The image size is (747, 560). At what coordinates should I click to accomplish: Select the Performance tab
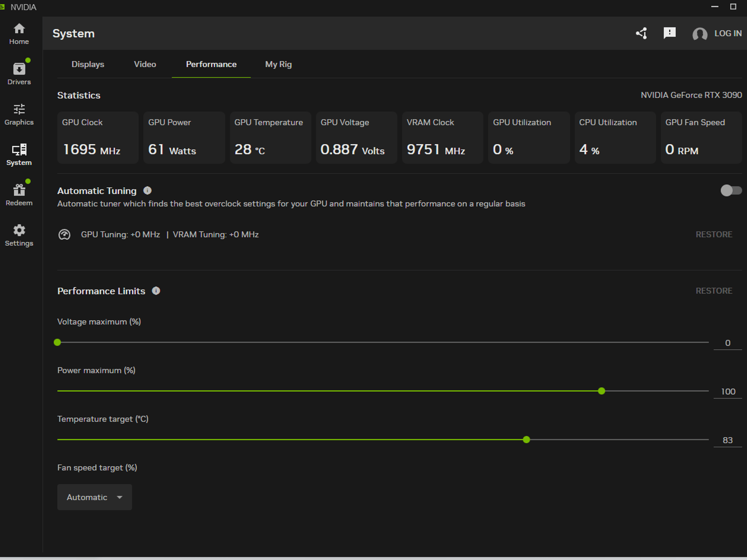click(211, 64)
